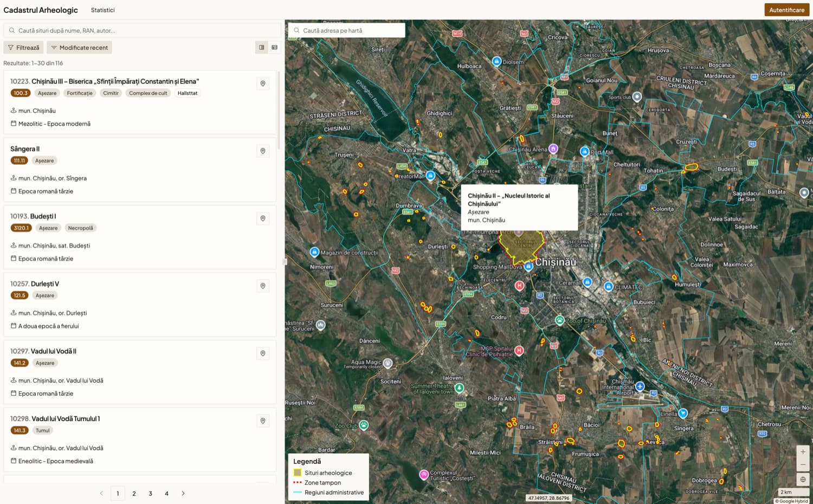Focus the map address search field
This screenshot has height=504, width=813.
coord(347,30)
